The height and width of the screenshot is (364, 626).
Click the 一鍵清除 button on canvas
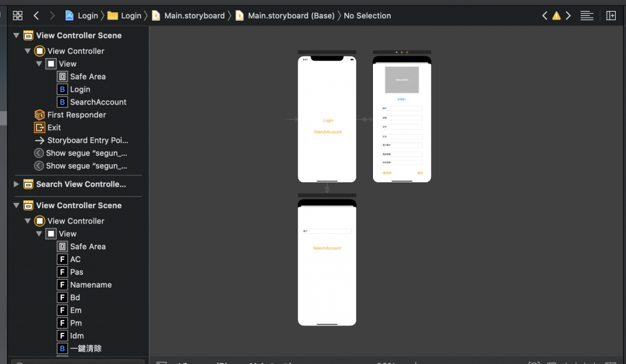[x=386, y=173]
